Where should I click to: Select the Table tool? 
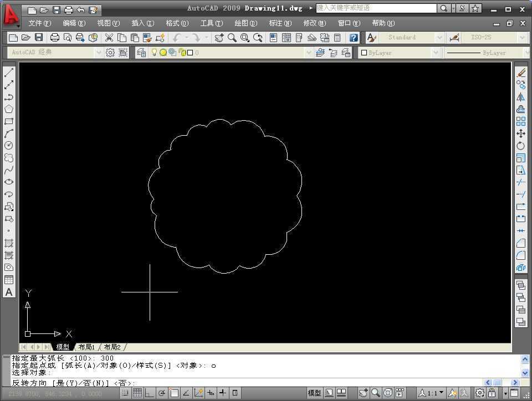[x=9, y=280]
